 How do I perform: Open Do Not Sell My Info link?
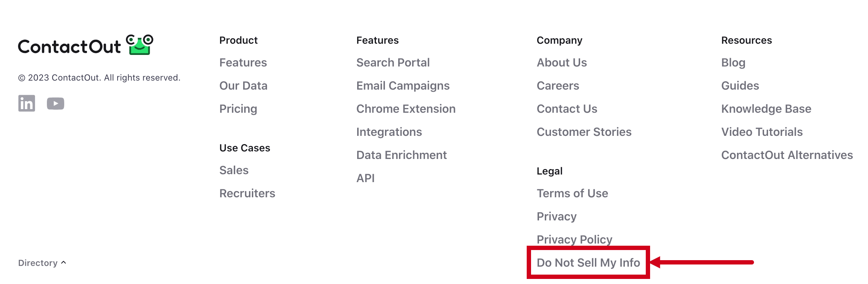click(x=588, y=263)
